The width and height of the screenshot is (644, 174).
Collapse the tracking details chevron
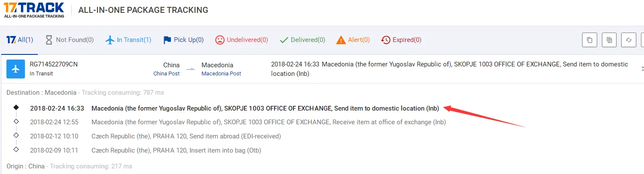click(642, 69)
